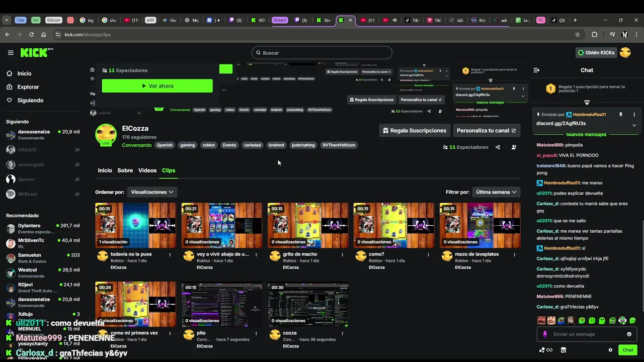The height and width of the screenshot is (362, 644).
Task: Click the Enviar un mensaje input
Action: pos(587,334)
